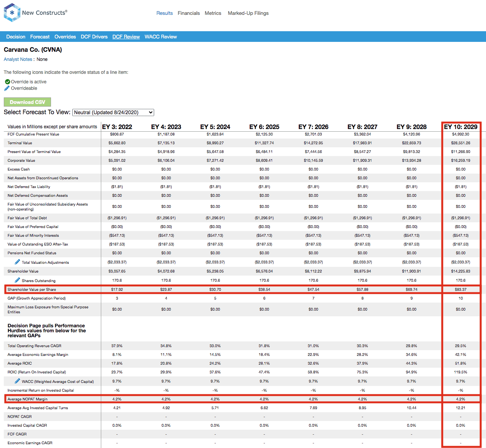The height and width of the screenshot is (448, 486).
Task: Open the Financials top navigation item
Action: (x=189, y=13)
